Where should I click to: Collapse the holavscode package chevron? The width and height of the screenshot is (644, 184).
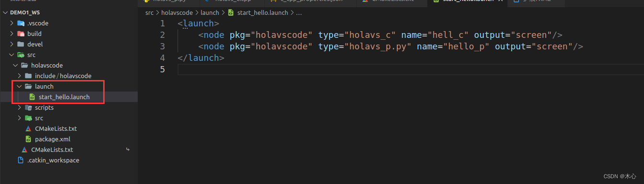pyautogui.click(x=16, y=65)
